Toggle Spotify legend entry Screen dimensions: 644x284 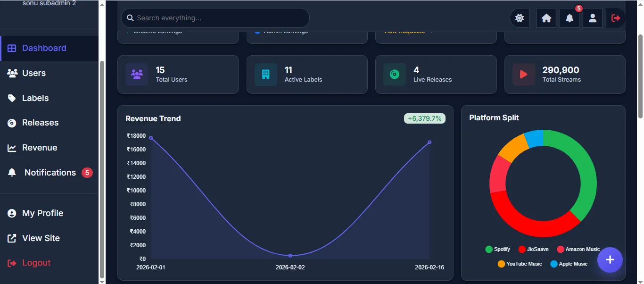pyautogui.click(x=498, y=249)
